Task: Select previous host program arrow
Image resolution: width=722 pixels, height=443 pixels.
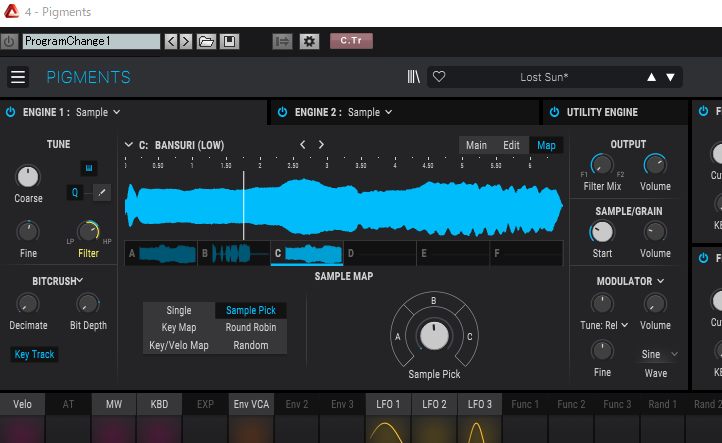Action: [x=171, y=41]
